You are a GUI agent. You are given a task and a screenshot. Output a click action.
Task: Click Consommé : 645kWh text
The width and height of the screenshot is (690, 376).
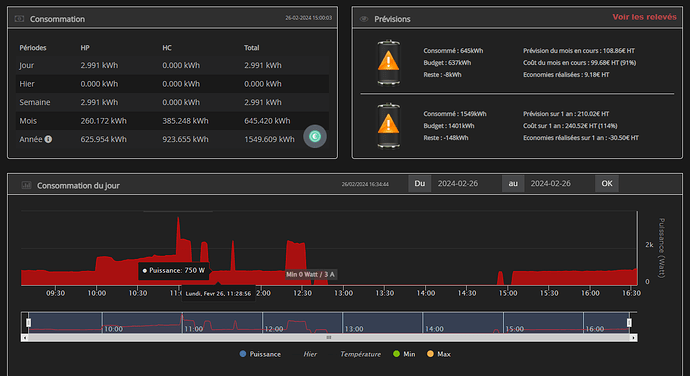click(453, 51)
